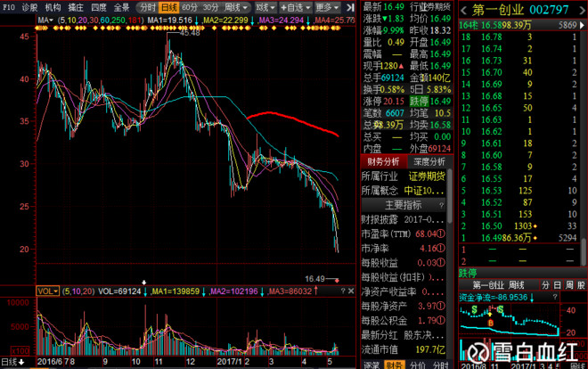Screen dimensions: 588x369
Task: Click the orange diamond on 1303 order row
Action: (x=535, y=226)
